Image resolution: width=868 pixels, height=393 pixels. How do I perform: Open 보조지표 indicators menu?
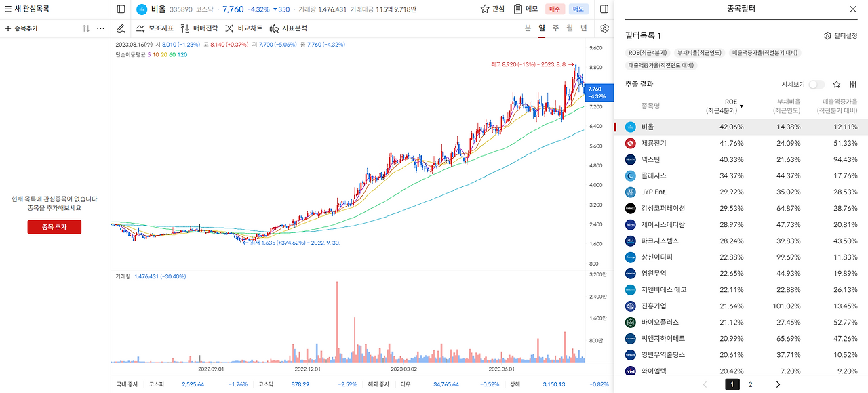[x=155, y=28]
